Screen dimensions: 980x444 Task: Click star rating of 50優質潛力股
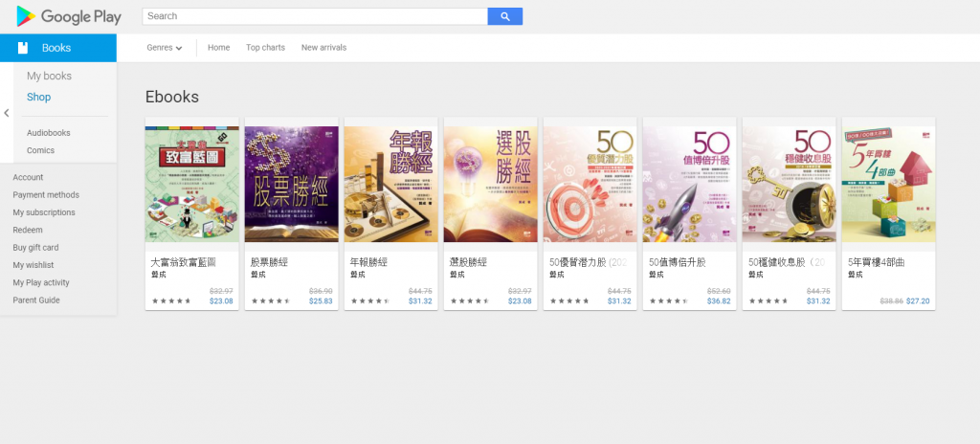coord(568,300)
